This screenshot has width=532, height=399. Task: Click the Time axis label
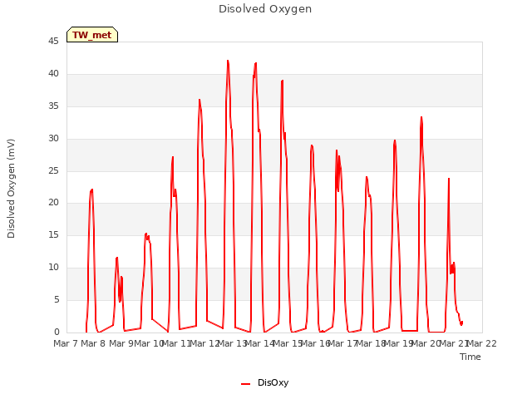click(x=470, y=357)
